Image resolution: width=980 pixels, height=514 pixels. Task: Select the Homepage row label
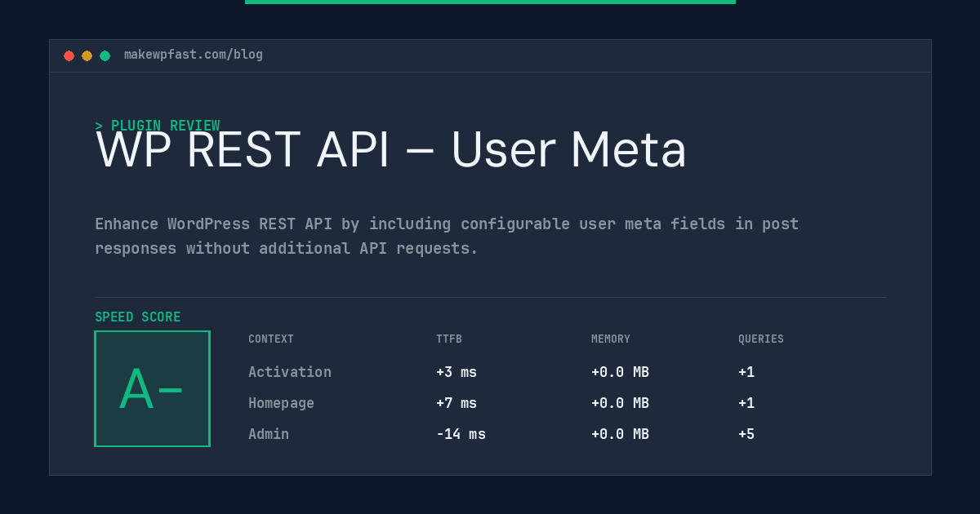281,403
